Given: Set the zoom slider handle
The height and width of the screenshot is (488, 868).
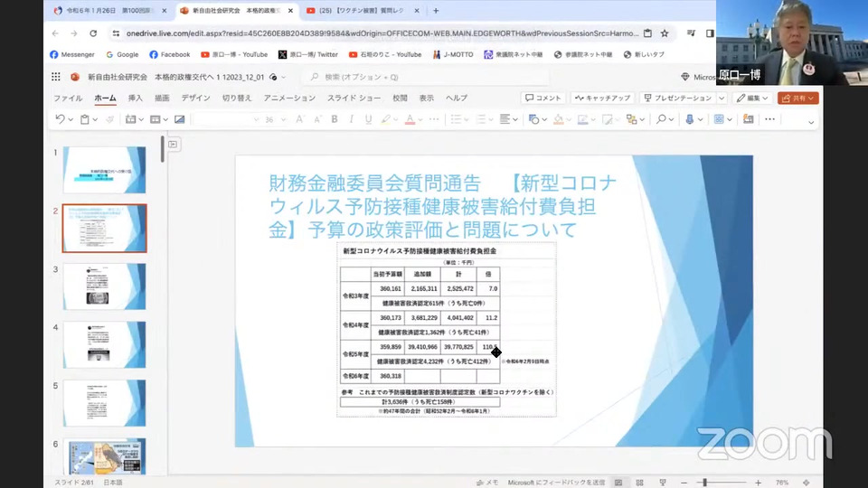Looking at the screenshot, I should [x=704, y=483].
